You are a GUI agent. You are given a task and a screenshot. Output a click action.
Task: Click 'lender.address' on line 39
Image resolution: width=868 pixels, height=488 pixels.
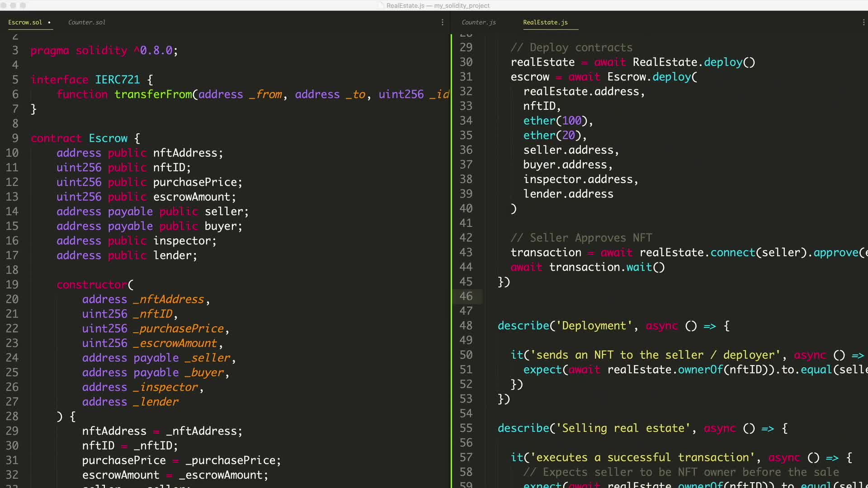(568, 194)
